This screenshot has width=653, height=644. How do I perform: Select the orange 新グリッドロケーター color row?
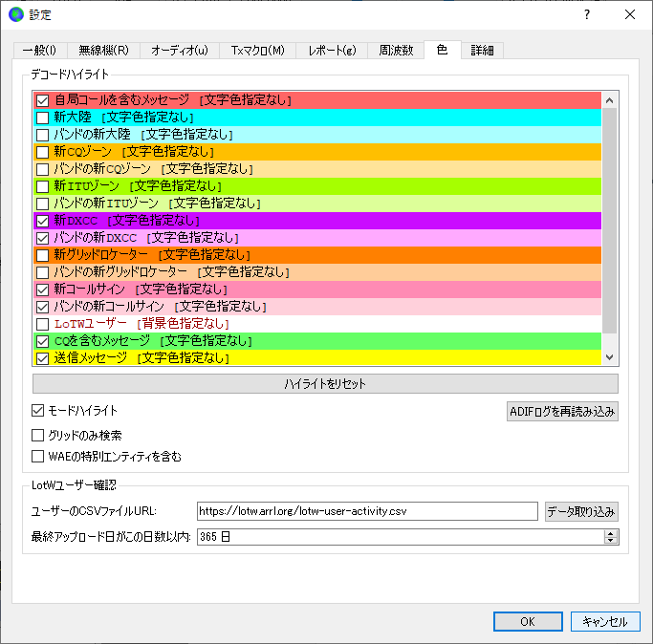(317, 255)
